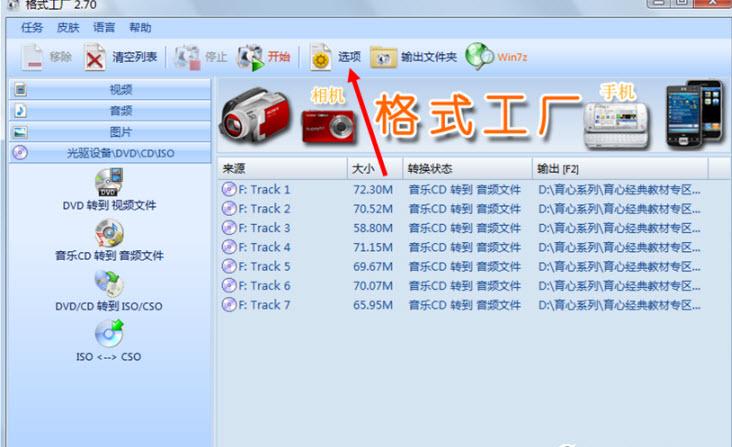The width and height of the screenshot is (732, 447).
Task: Click the red camera 相机 image
Action: [x=329, y=126]
